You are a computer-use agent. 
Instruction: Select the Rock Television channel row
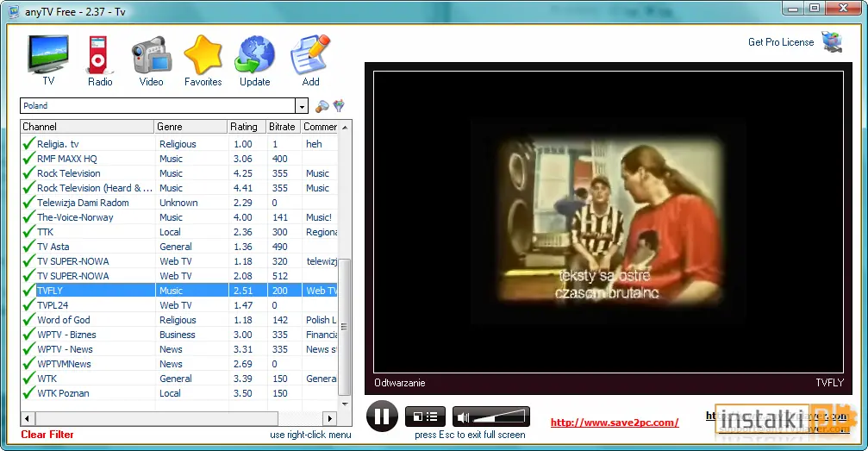point(179,173)
